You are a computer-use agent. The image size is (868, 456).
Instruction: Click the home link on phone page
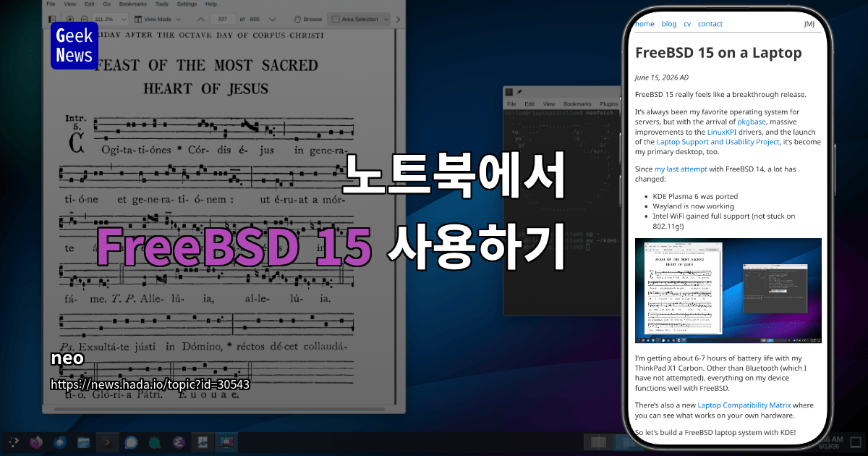point(644,24)
